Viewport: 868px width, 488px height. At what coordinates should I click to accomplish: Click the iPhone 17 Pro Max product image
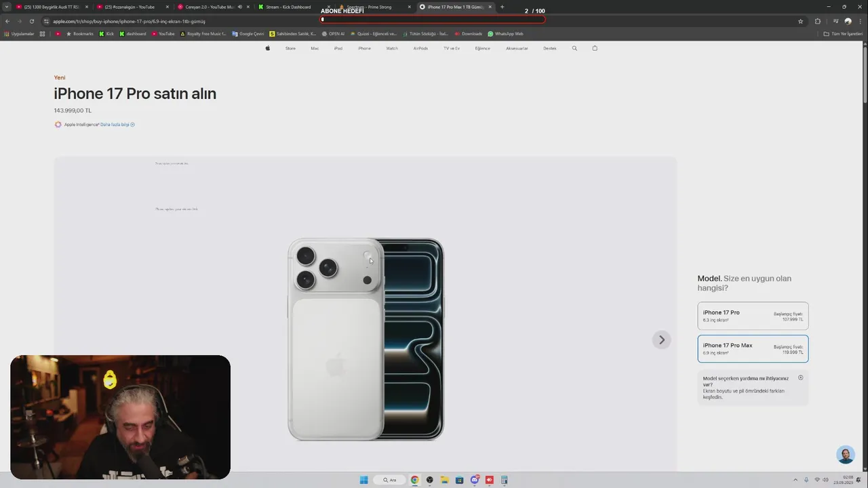point(366,339)
